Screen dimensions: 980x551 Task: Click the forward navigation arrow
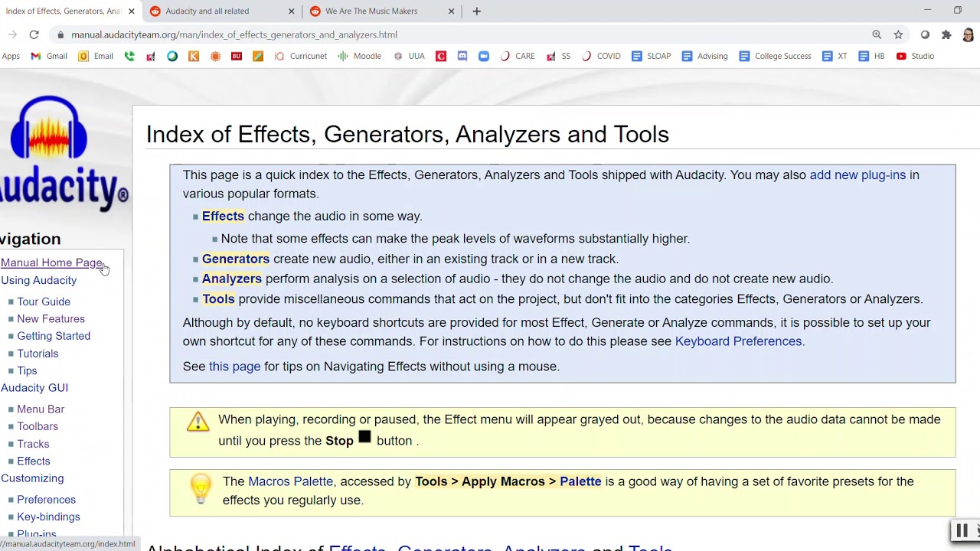tap(12, 34)
